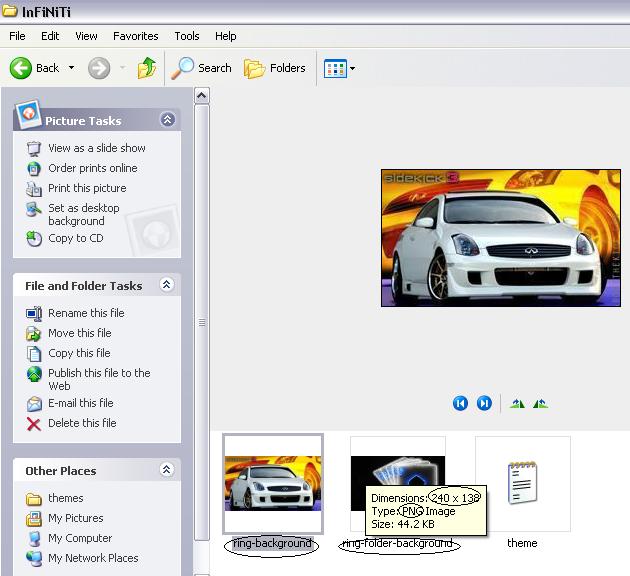Go up one folder level
The height and width of the screenshot is (576, 630).
click(x=147, y=67)
